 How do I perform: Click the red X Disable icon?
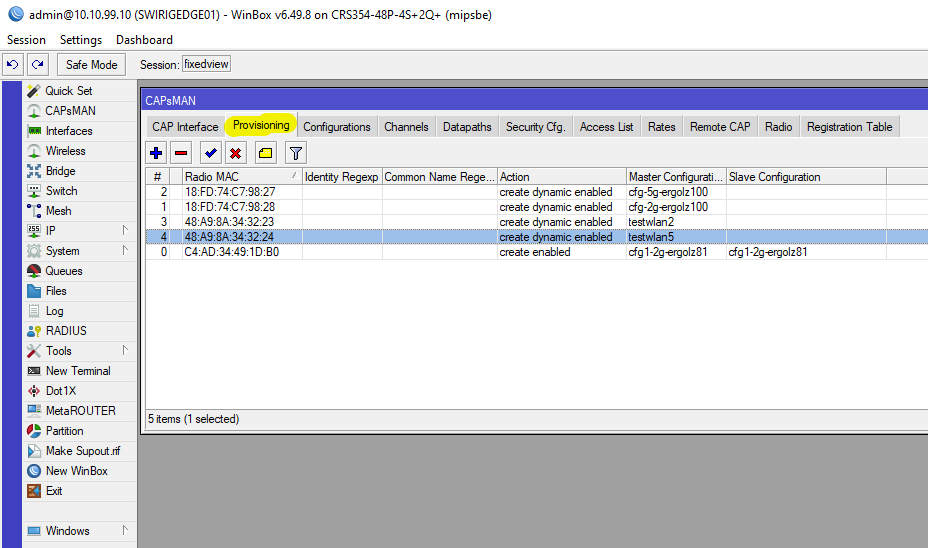pyautogui.click(x=236, y=153)
